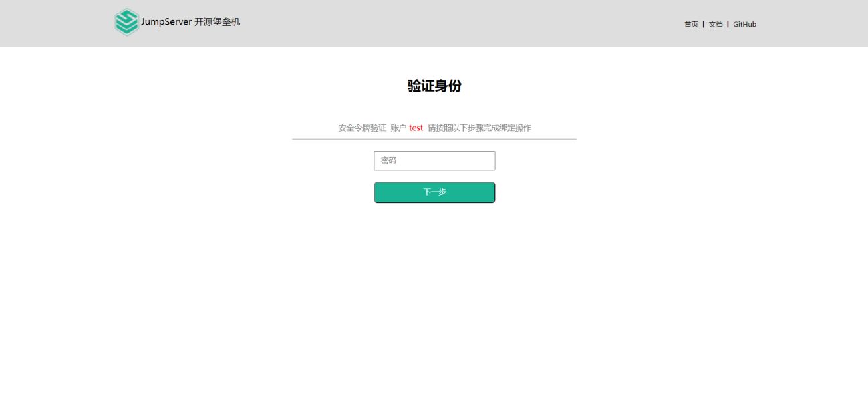Click the 请按照以下步骤完成绑定操作 text

(479, 128)
